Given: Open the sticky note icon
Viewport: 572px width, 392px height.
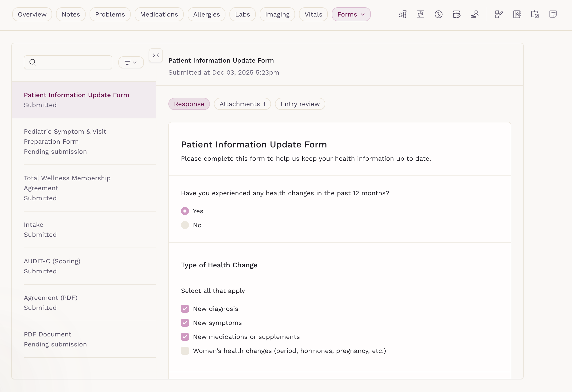Looking at the screenshot, I should 553,14.
